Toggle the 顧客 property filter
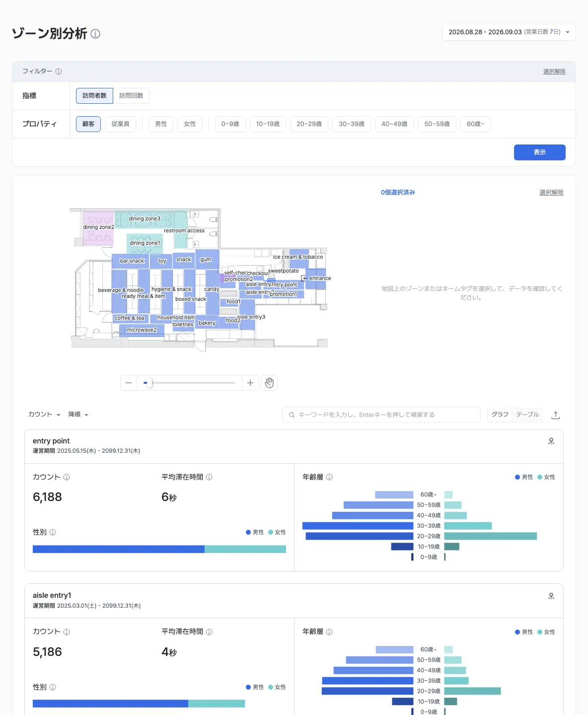588x715 pixels. (88, 124)
